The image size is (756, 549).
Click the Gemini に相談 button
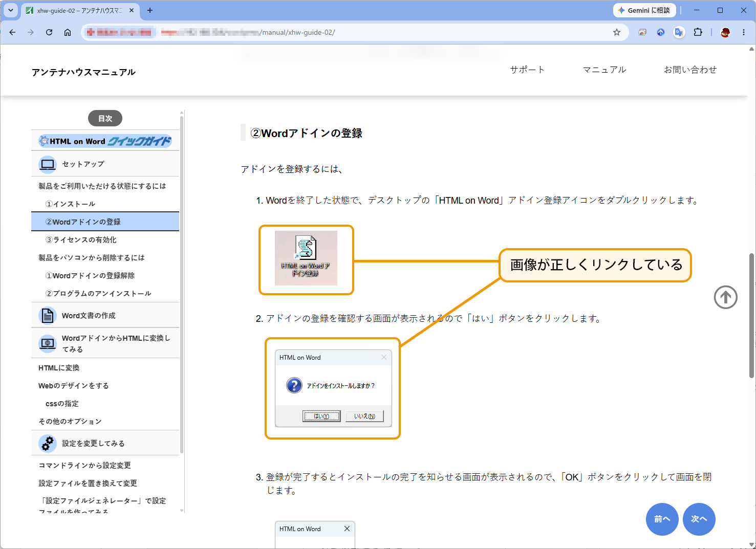coord(644,10)
